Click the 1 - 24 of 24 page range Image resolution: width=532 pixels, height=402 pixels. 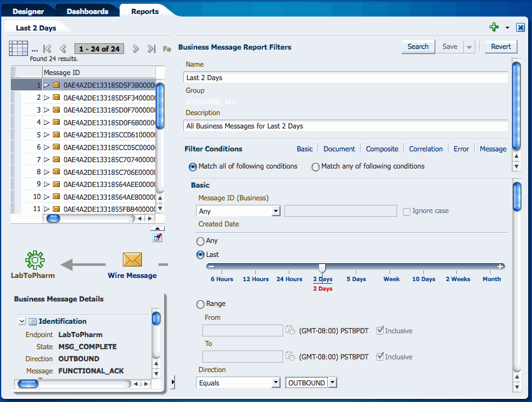point(99,49)
